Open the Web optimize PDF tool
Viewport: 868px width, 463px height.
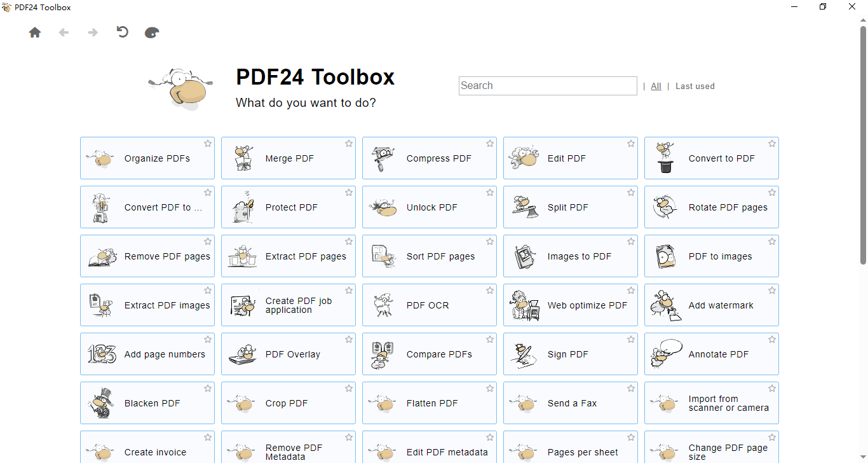(571, 305)
